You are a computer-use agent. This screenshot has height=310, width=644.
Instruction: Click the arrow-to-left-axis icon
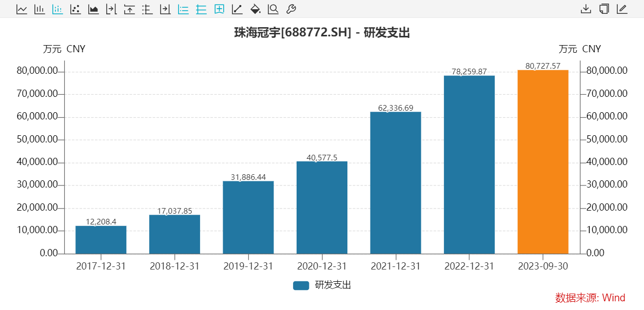111,9
